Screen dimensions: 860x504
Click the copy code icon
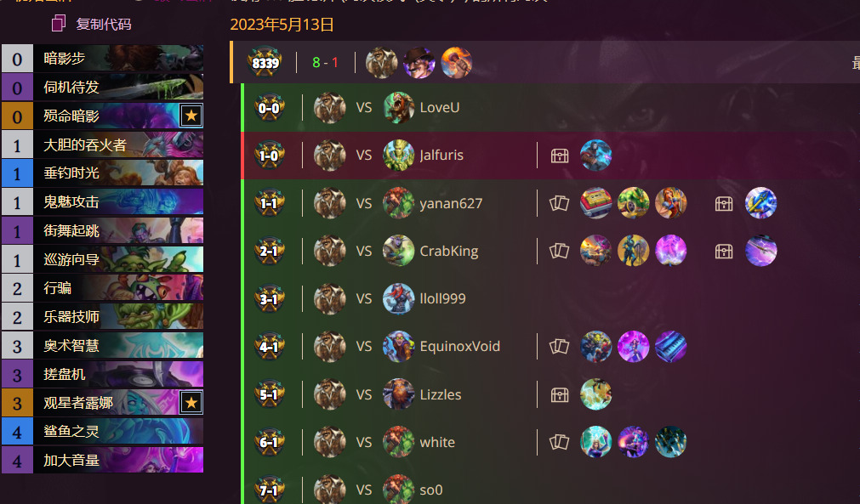[x=59, y=24]
